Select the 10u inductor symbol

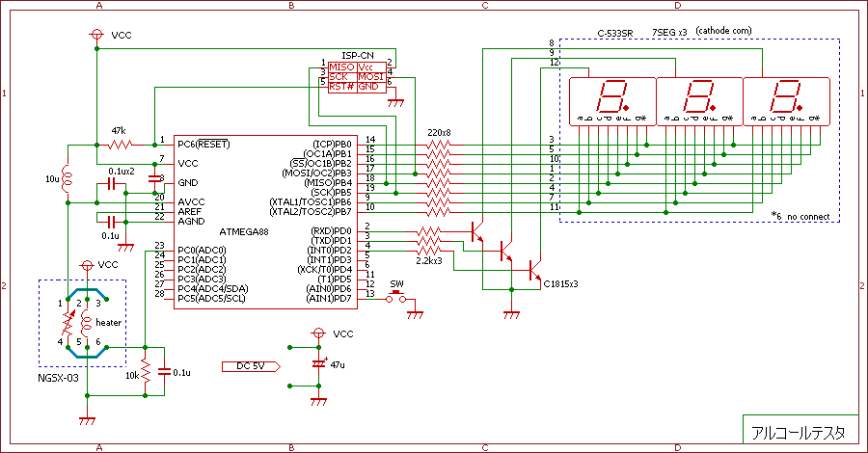68,178
